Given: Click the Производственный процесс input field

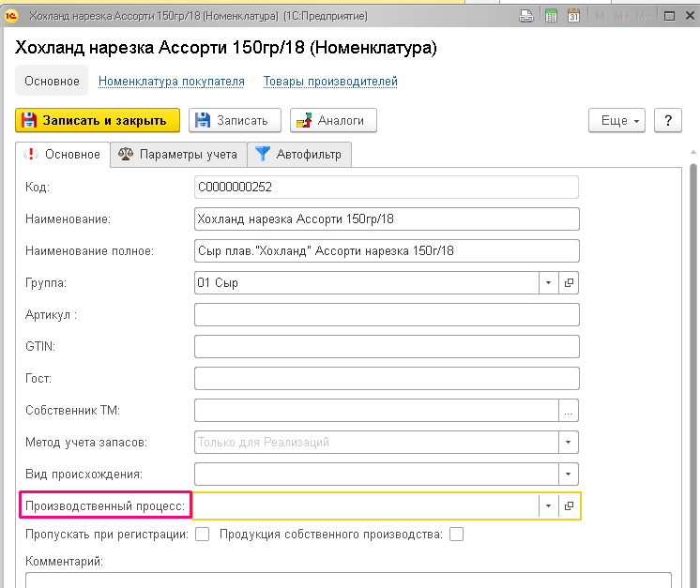Looking at the screenshot, I should pyautogui.click(x=366, y=505).
